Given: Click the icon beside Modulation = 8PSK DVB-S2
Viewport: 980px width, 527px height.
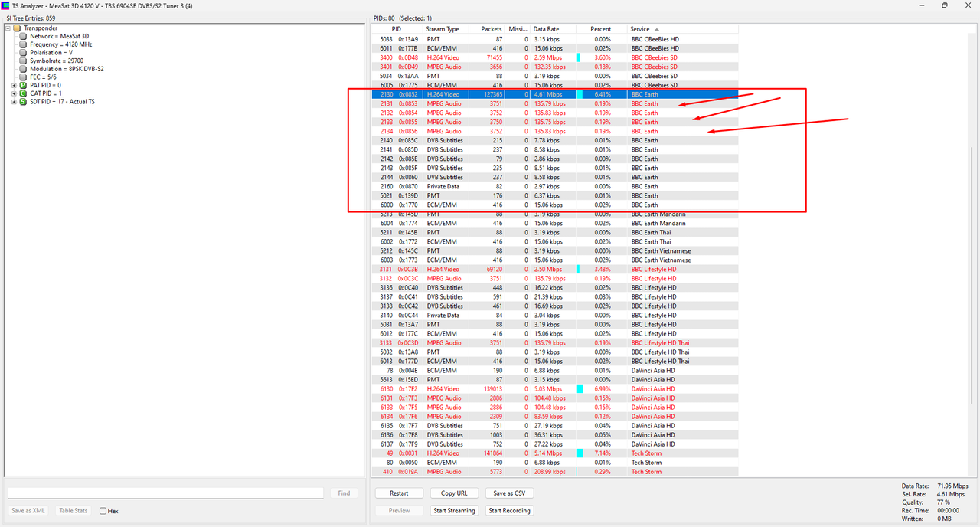Looking at the screenshot, I should (x=24, y=69).
